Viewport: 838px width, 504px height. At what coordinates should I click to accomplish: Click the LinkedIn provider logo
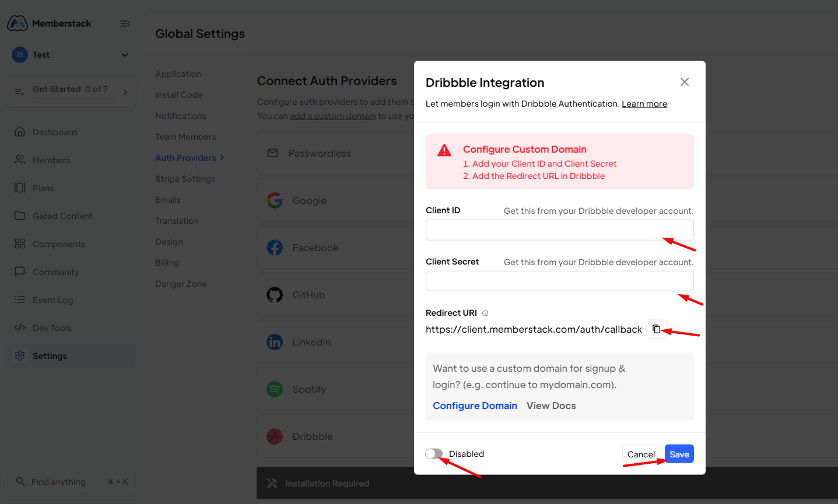275,342
